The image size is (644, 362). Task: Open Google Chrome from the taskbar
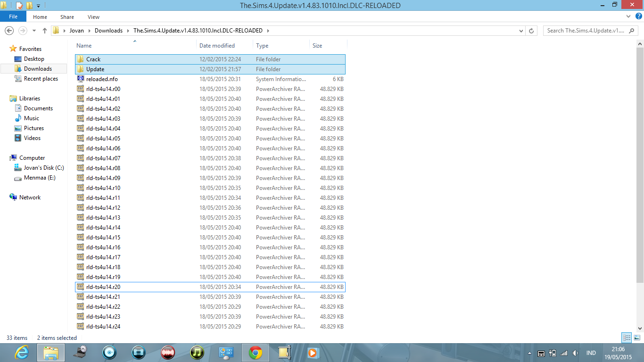[x=256, y=352]
